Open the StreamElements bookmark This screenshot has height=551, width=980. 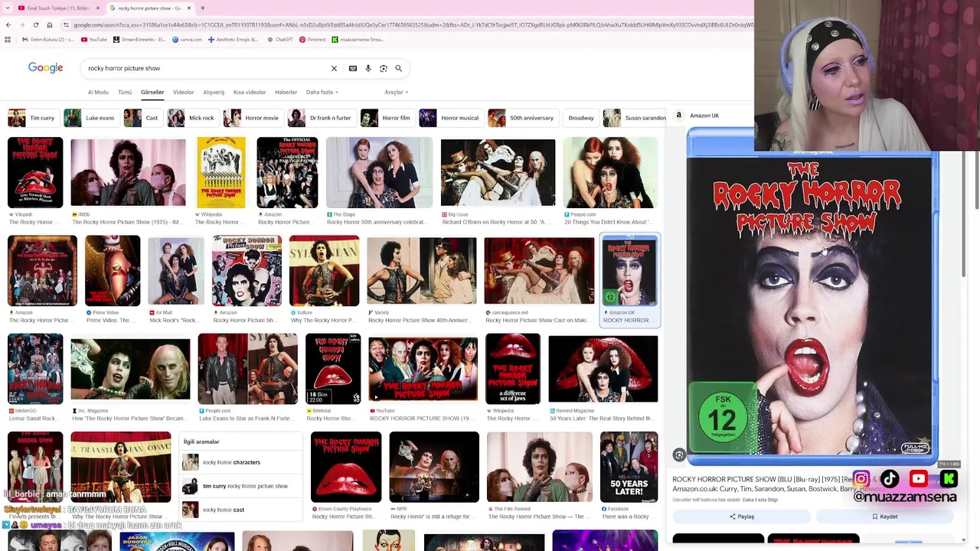coord(140,39)
